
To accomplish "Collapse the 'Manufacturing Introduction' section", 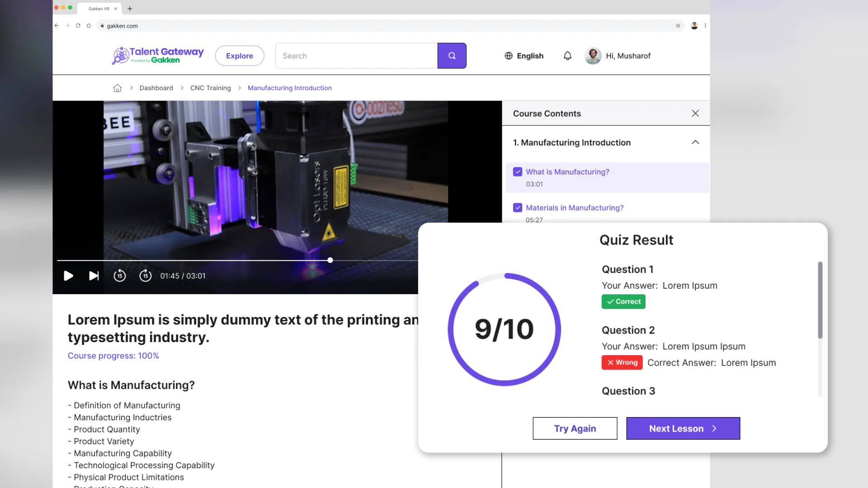I will tap(695, 142).
